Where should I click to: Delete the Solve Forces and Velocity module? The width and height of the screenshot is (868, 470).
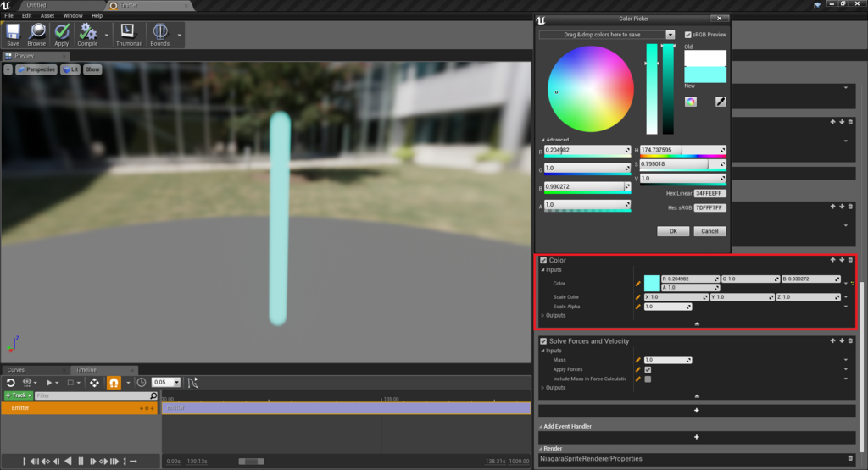point(851,340)
